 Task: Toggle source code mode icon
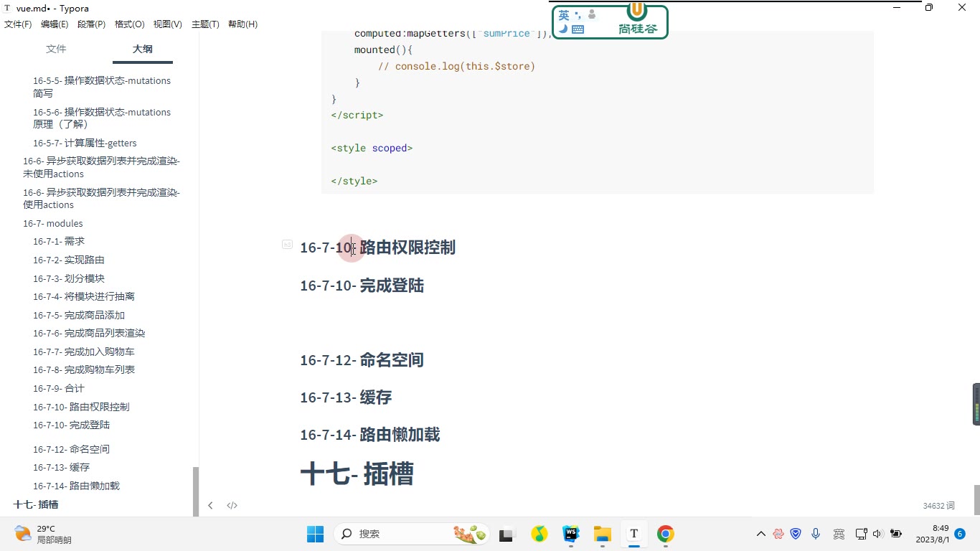(x=232, y=505)
